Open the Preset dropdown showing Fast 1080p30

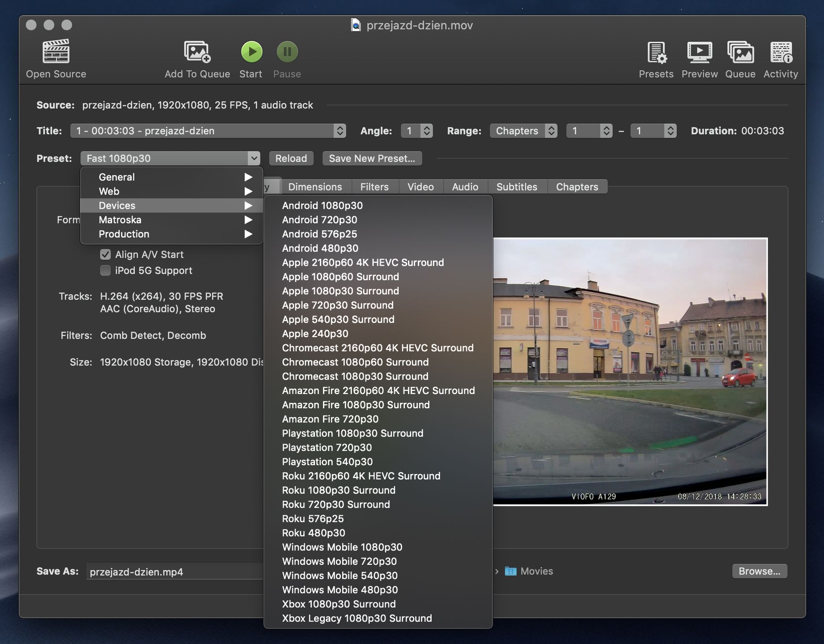click(170, 158)
